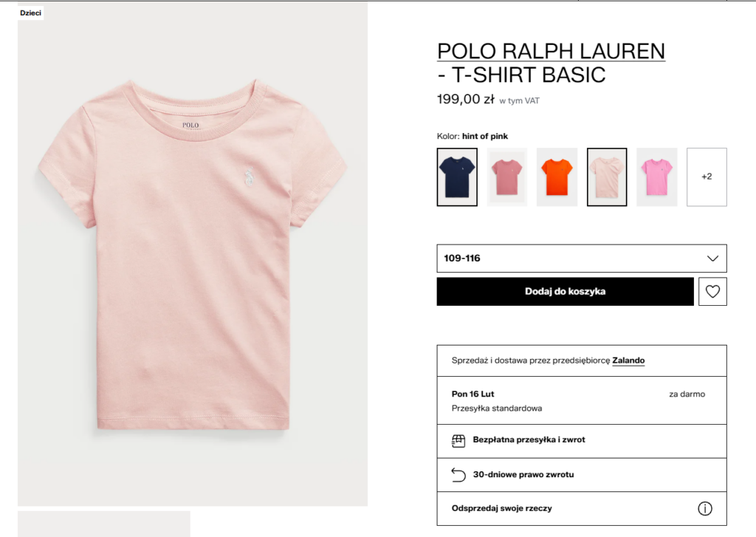The width and height of the screenshot is (756, 537).
Task: Click the Dodaj do koszyka button
Action: [565, 291]
